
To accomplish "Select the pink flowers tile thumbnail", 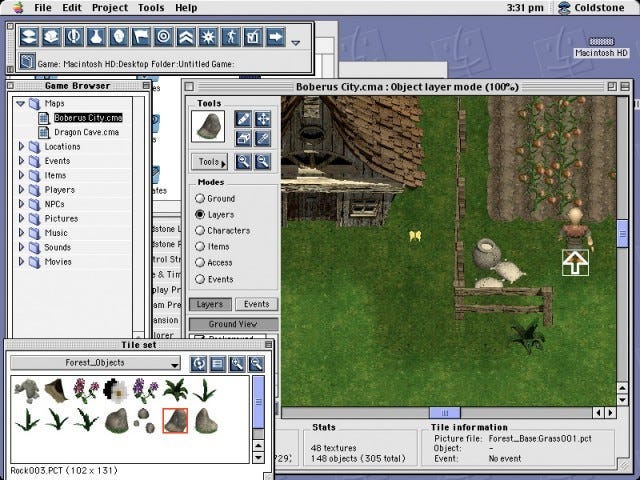I will 86,390.
